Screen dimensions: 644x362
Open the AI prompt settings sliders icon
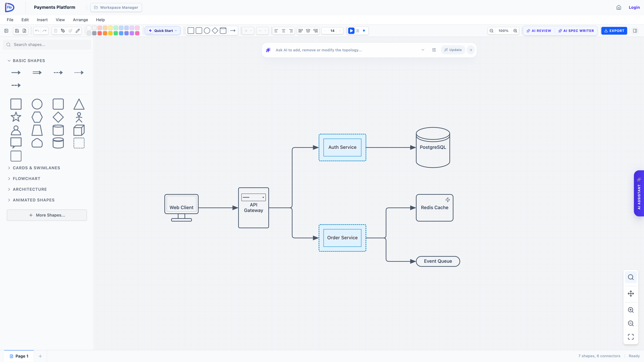434,50
